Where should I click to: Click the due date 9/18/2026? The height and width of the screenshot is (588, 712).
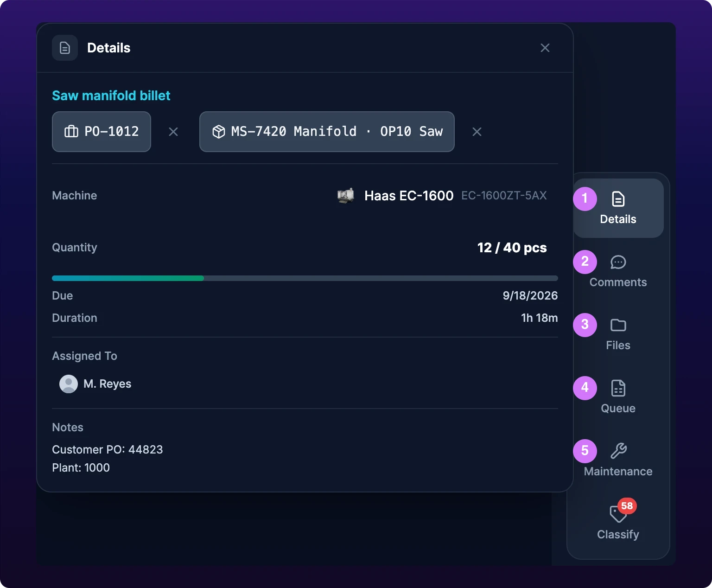click(x=530, y=296)
